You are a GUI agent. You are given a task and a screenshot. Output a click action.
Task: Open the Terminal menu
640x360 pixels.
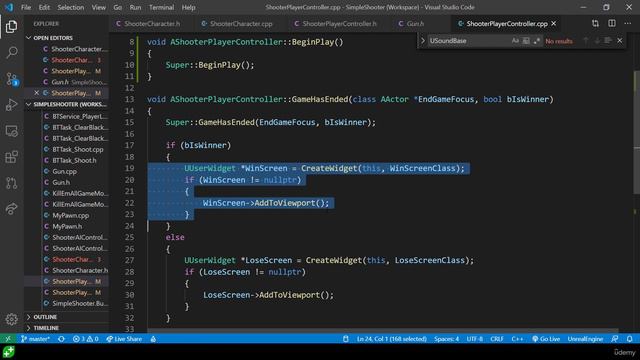click(x=161, y=7)
